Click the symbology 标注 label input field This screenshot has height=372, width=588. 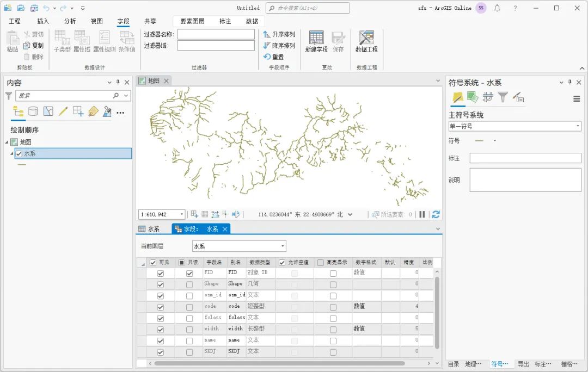coord(525,158)
